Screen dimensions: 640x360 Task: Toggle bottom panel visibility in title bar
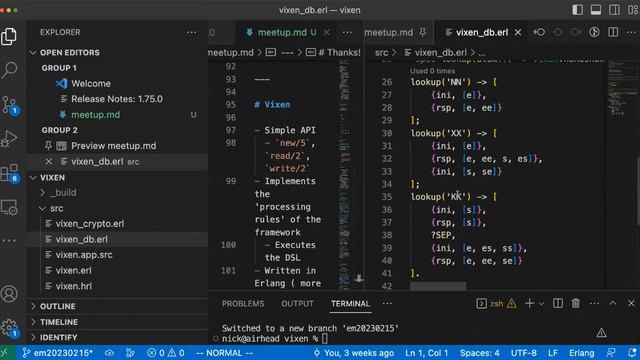(596, 10)
